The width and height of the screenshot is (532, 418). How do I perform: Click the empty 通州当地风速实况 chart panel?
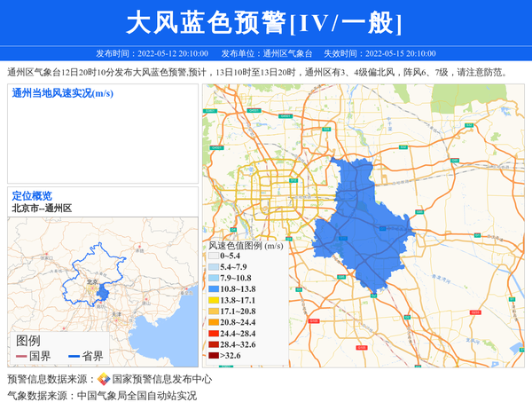pos(103,134)
